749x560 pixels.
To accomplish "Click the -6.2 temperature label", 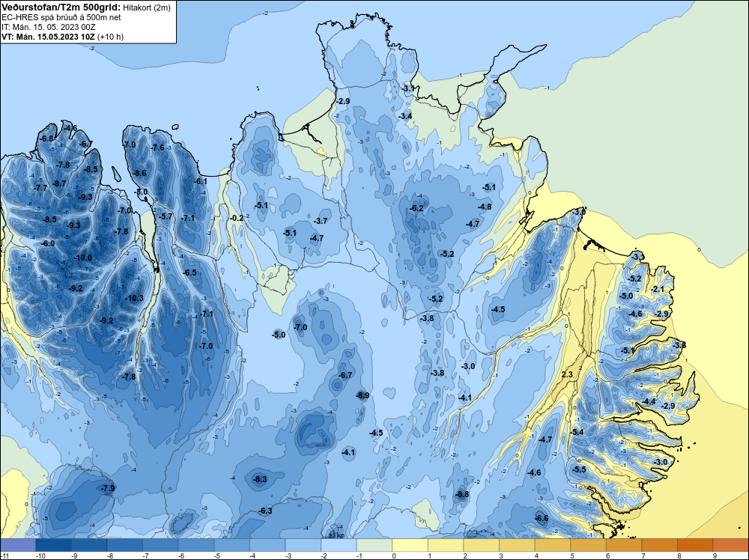I will (416, 209).
